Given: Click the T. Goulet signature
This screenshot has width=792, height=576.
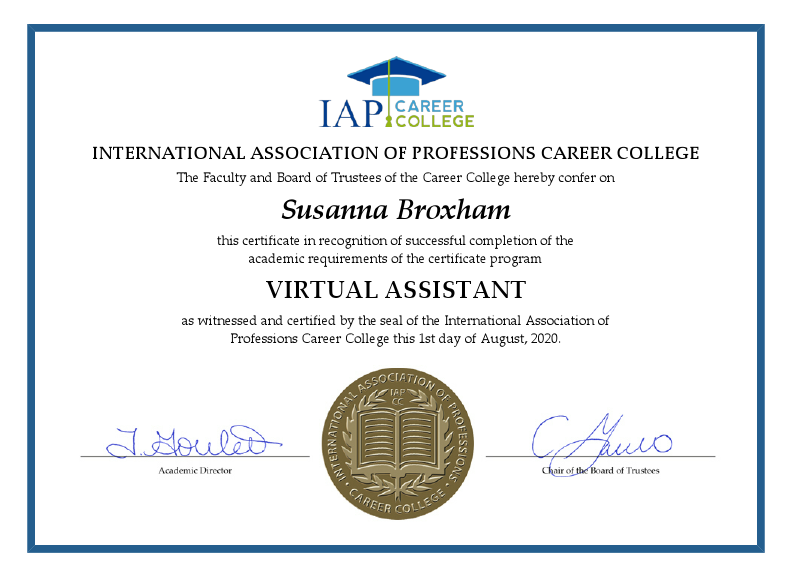Looking at the screenshot, I should (193, 442).
